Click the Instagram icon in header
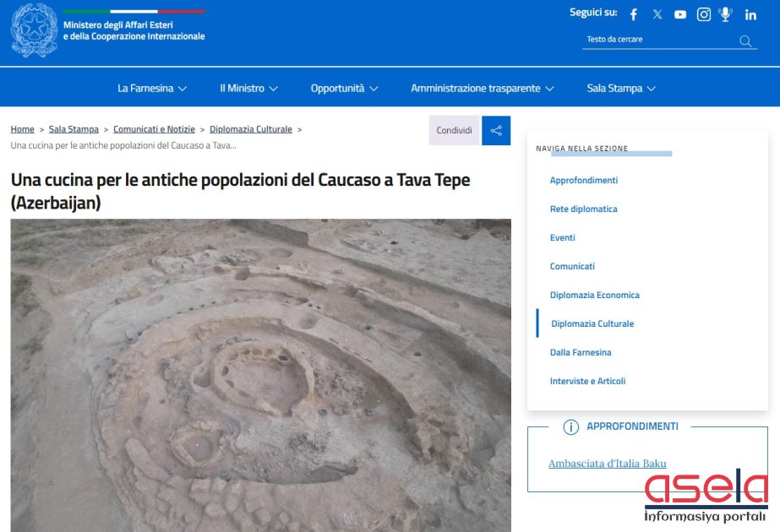The height and width of the screenshot is (532, 780). (703, 14)
